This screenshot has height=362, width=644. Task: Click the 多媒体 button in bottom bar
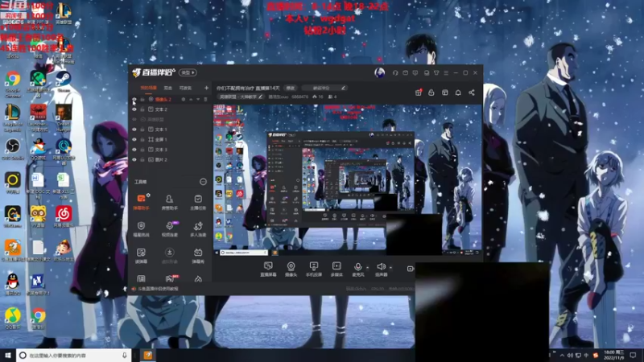(336, 269)
